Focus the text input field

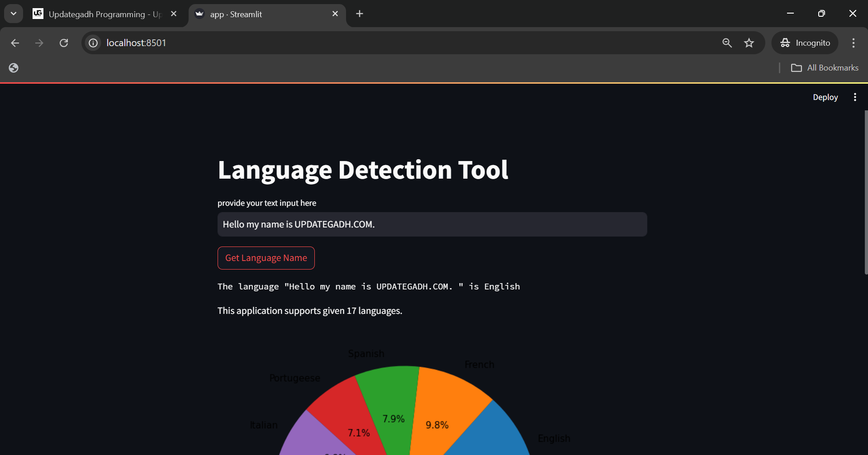pyautogui.click(x=432, y=224)
